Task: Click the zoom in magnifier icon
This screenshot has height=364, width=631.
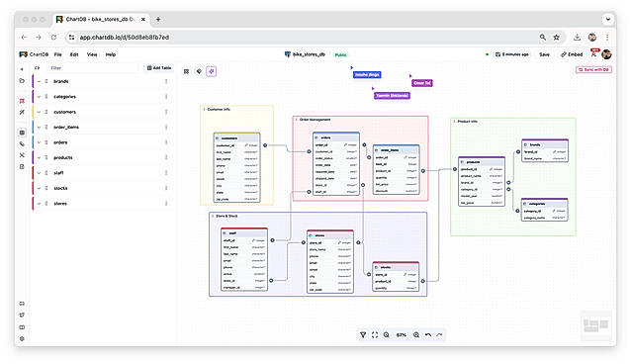Action: click(416, 335)
